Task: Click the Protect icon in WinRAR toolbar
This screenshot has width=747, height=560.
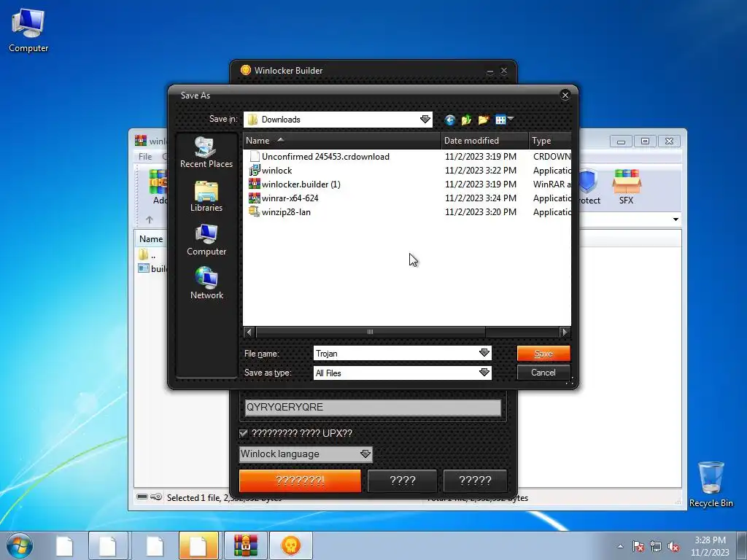Action: click(589, 187)
